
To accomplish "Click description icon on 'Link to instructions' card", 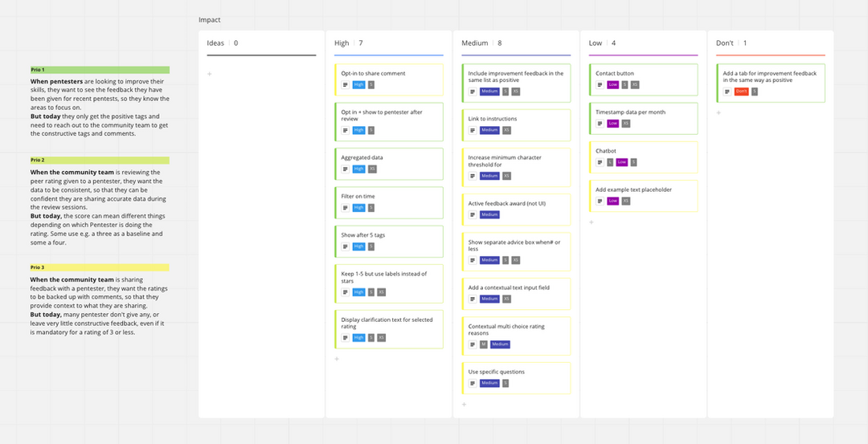I will pos(472,130).
